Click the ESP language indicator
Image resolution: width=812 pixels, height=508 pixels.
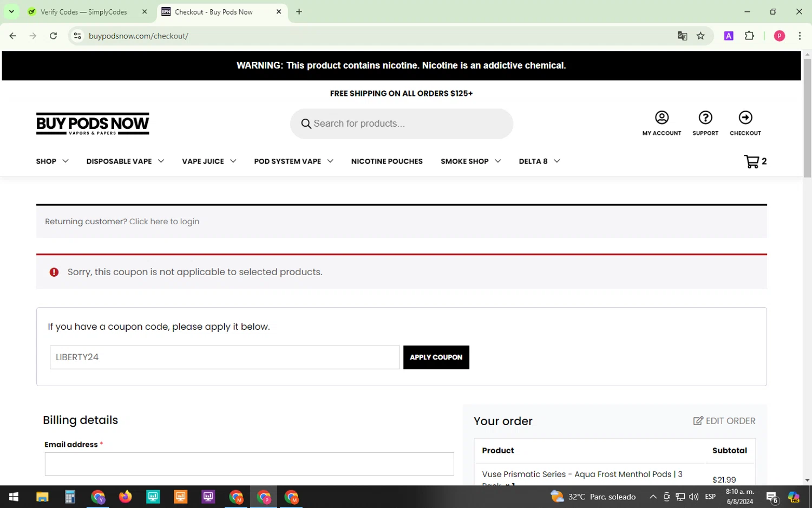[710, 497]
